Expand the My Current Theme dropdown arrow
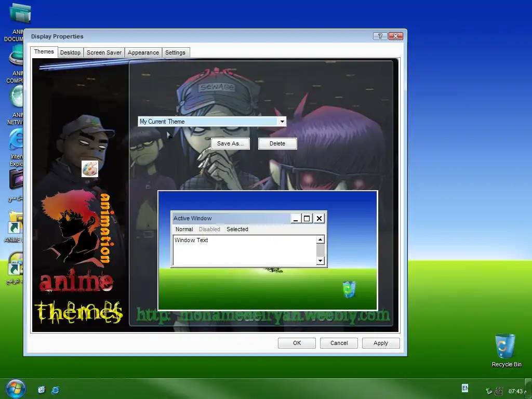This screenshot has width=532, height=399. 282,122
